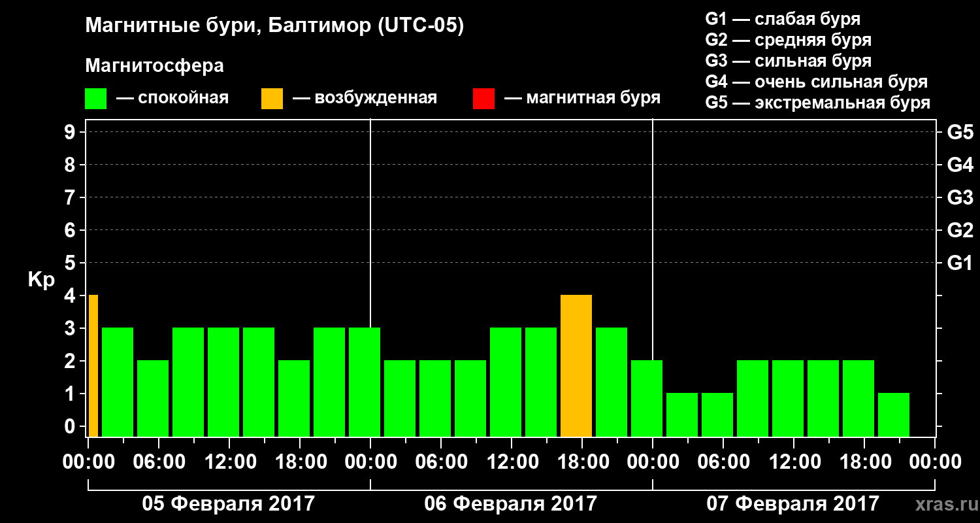Click the G1 label on the right axis
The width and height of the screenshot is (980, 523).
tap(960, 263)
